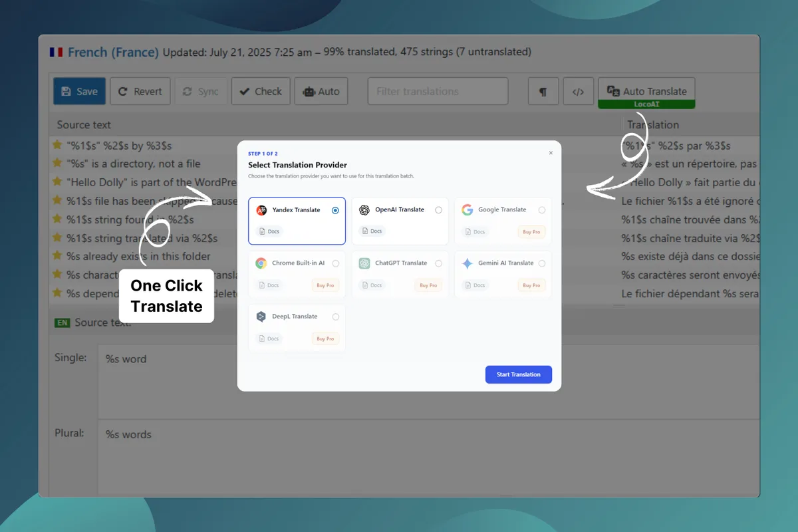798x532 pixels.
Task: Toggle the paragraph mark invisibles button
Action: (543, 91)
